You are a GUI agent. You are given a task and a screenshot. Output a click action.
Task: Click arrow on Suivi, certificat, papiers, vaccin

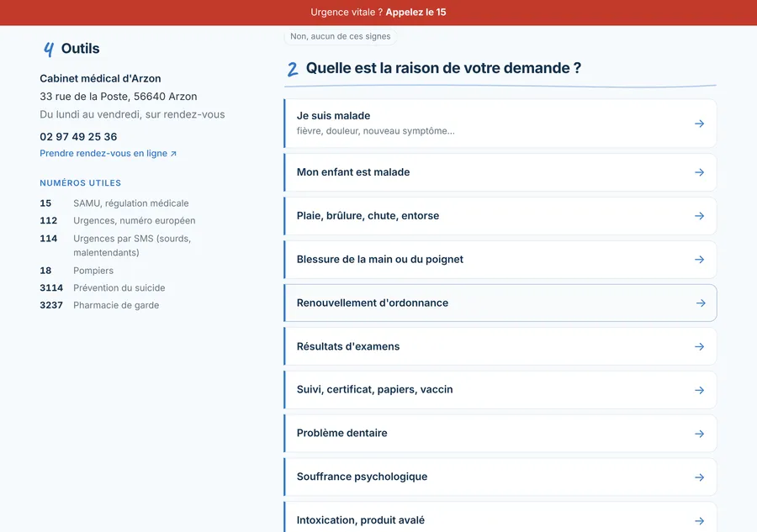click(x=699, y=390)
